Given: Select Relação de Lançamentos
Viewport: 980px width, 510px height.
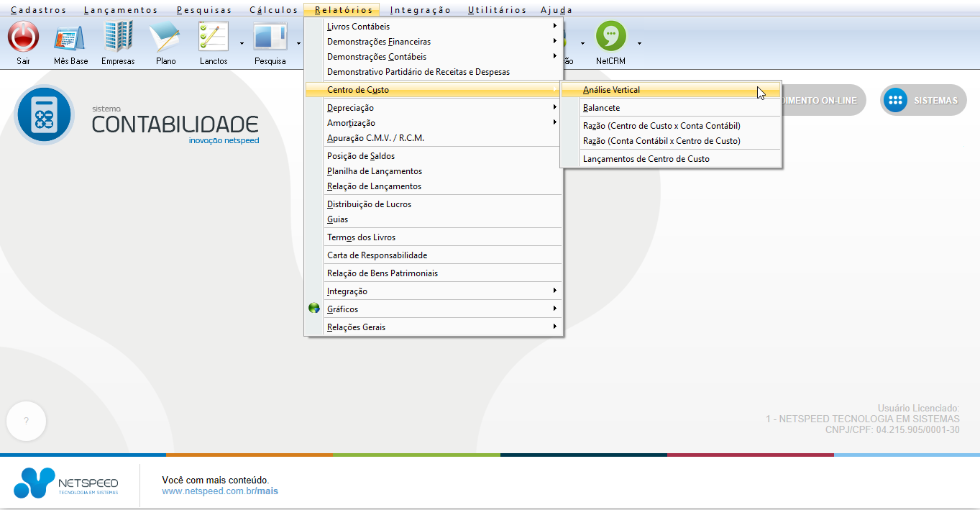Looking at the screenshot, I should pos(434,186).
